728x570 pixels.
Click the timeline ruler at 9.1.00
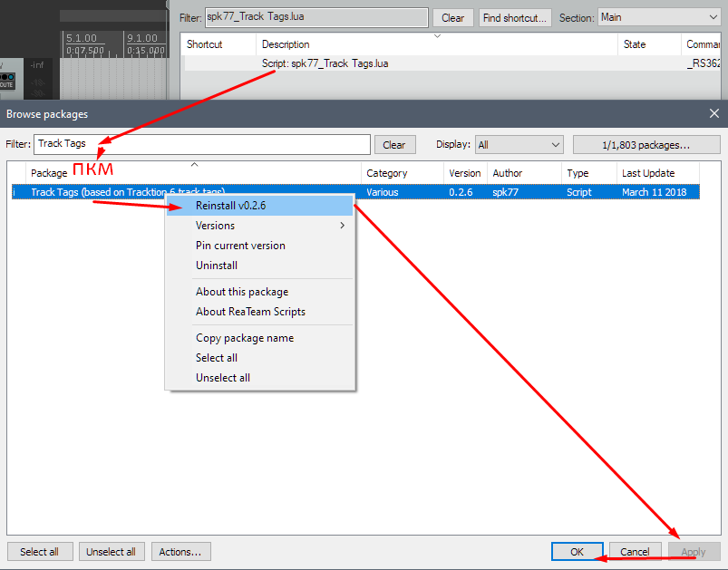coord(142,39)
